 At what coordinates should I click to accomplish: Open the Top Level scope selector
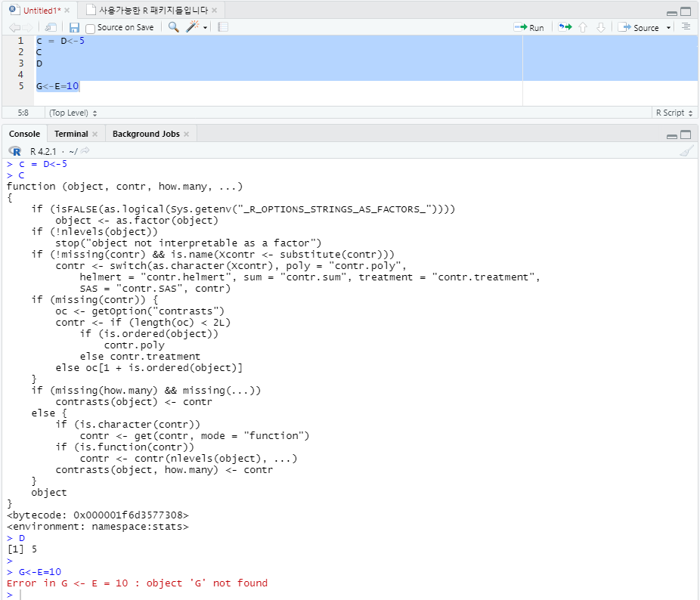click(73, 113)
